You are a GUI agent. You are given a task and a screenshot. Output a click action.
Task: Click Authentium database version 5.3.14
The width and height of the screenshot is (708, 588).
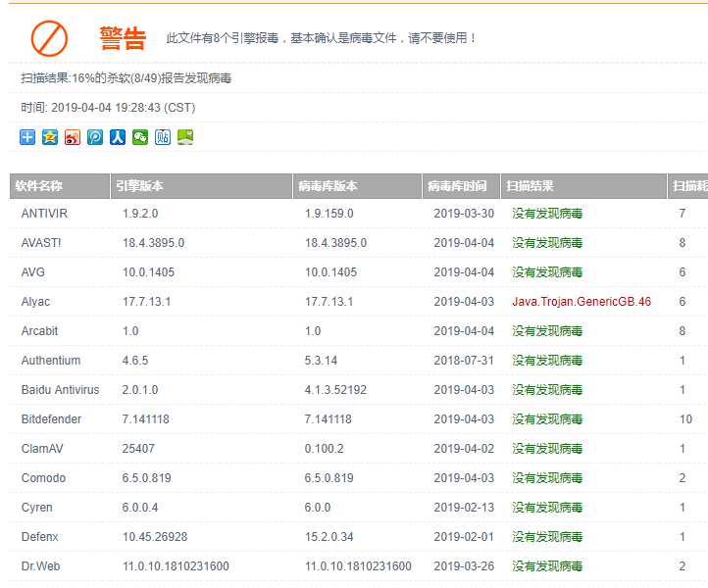(x=321, y=360)
